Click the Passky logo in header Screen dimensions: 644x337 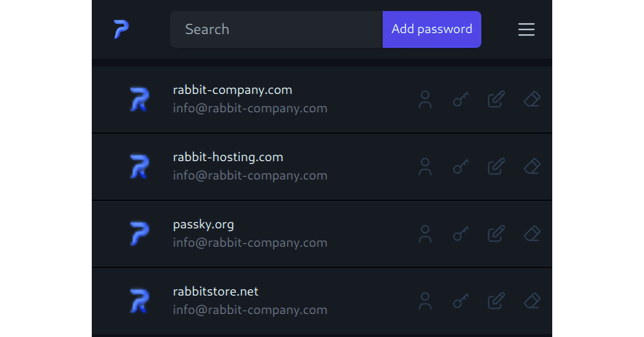(x=121, y=30)
